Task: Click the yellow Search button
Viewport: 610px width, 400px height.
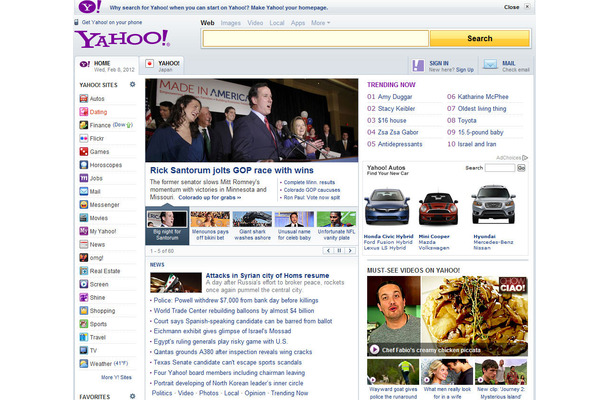Action: 480,39
